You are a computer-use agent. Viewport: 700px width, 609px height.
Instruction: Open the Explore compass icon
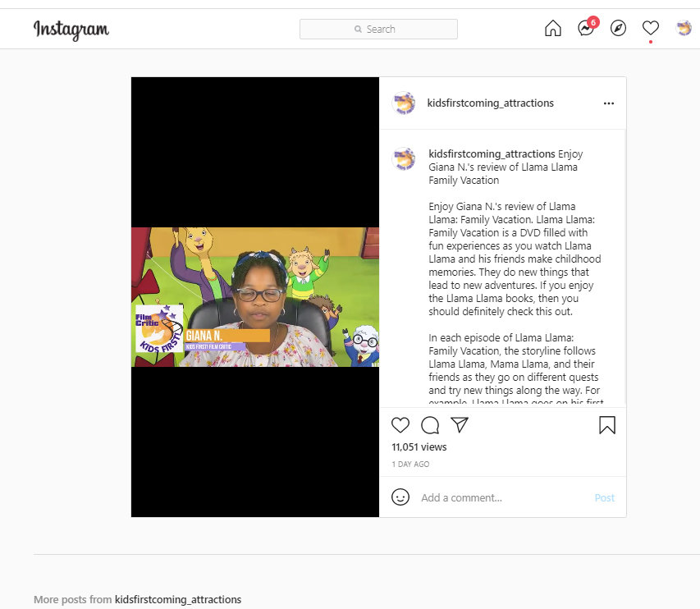coord(618,29)
